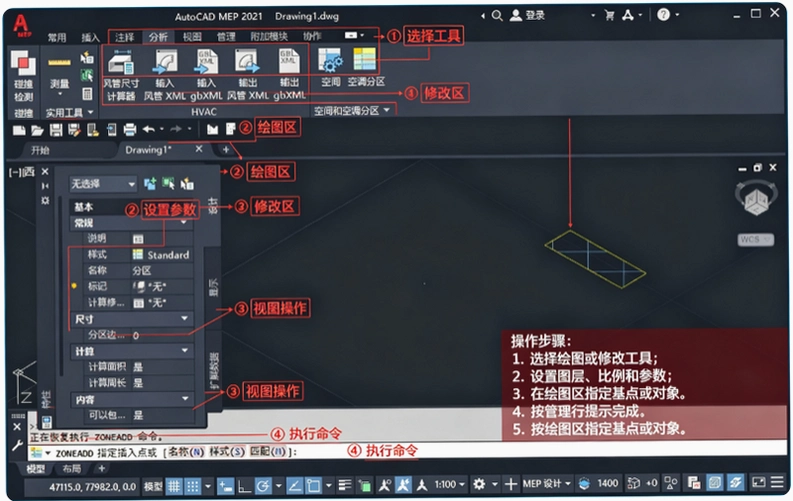Toggle dynamic input in status bar
Image resolution: width=793 pixels, height=501 pixels.
(x=225, y=486)
